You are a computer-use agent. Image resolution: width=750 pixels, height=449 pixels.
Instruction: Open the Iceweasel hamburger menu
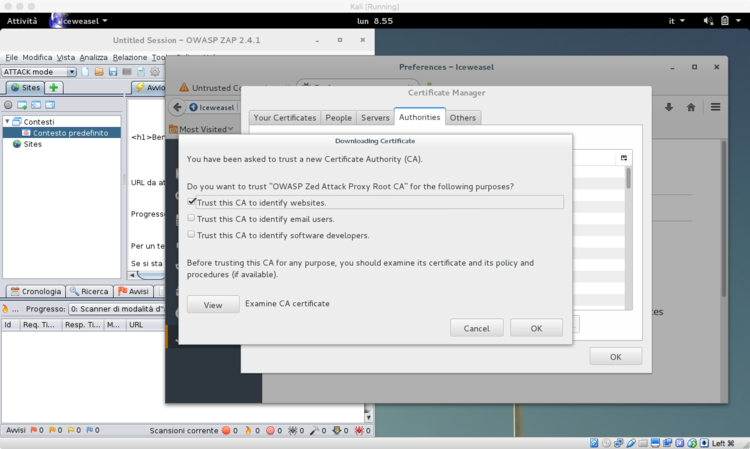pyautogui.click(x=716, y=107)
